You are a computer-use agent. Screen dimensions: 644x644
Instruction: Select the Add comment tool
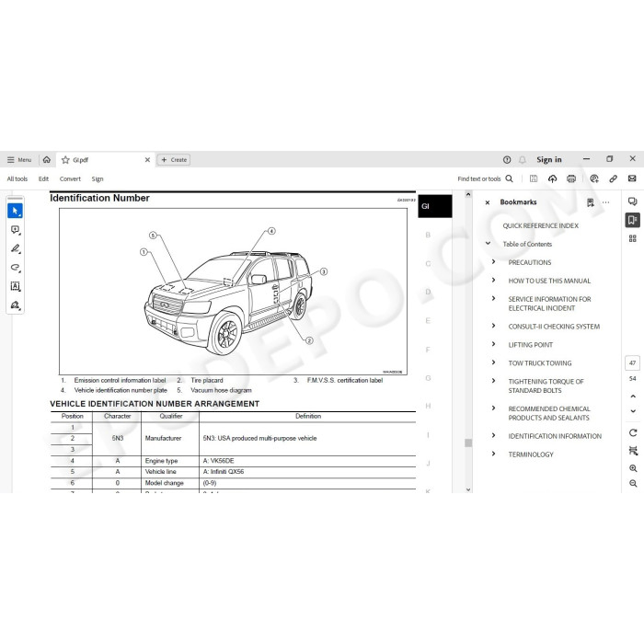16,230
